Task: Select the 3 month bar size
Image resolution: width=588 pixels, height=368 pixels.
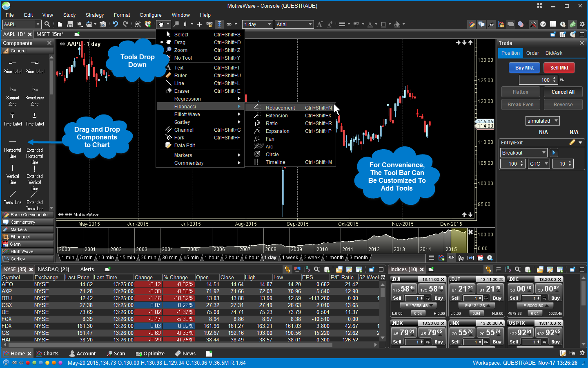Action: (x=359, y=258)
